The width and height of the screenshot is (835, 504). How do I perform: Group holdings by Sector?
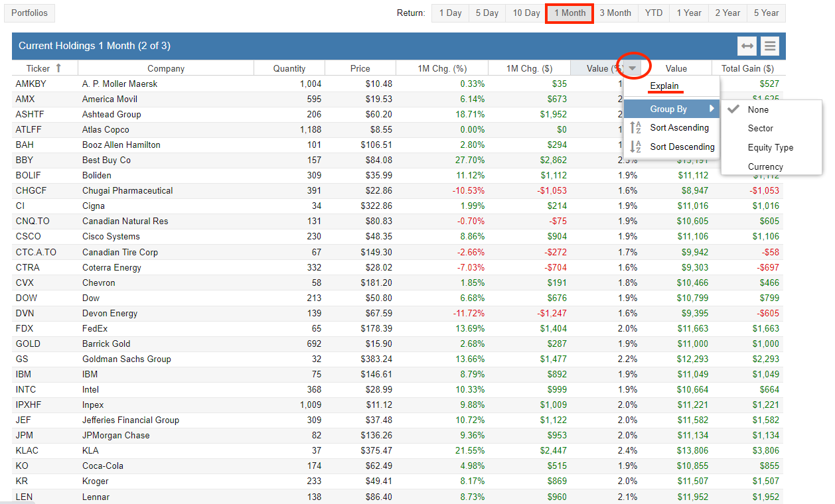[761, 129]
